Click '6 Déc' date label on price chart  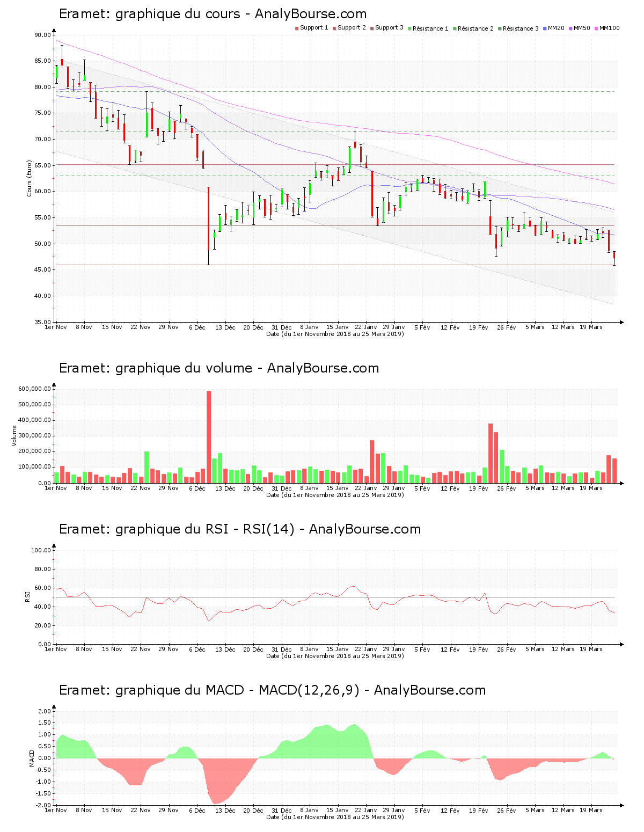pos(196,327)
